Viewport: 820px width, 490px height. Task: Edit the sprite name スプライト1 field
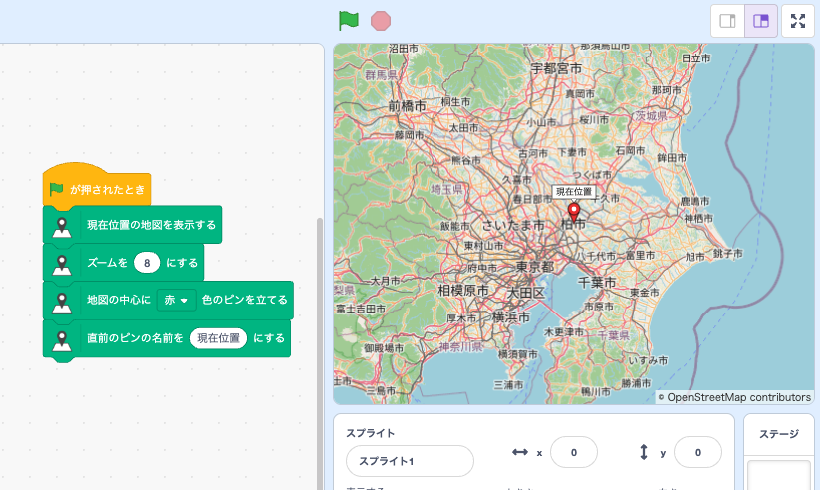(x=409, y=461)
